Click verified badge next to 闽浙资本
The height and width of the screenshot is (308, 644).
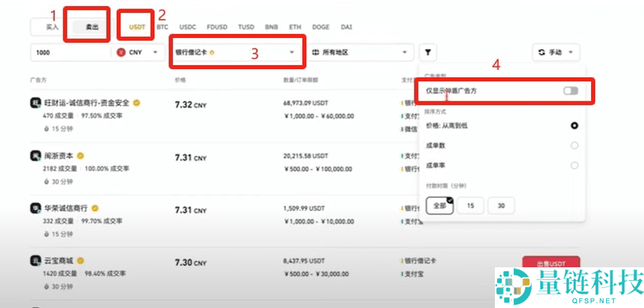coord(81,156)
